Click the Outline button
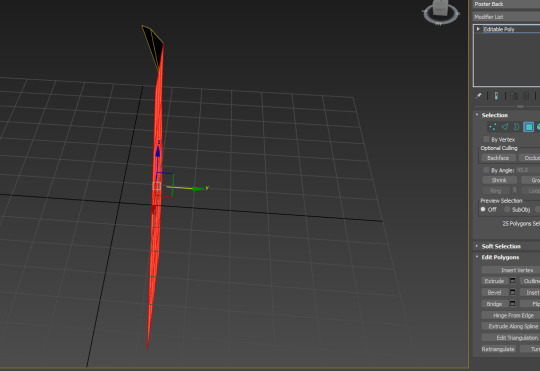540x371 pixels. tap(530, 281)
